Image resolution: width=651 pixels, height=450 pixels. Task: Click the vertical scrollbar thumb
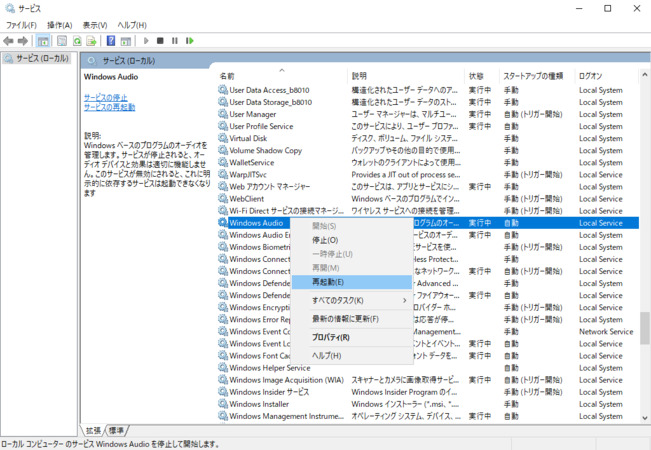click(644, 328)
